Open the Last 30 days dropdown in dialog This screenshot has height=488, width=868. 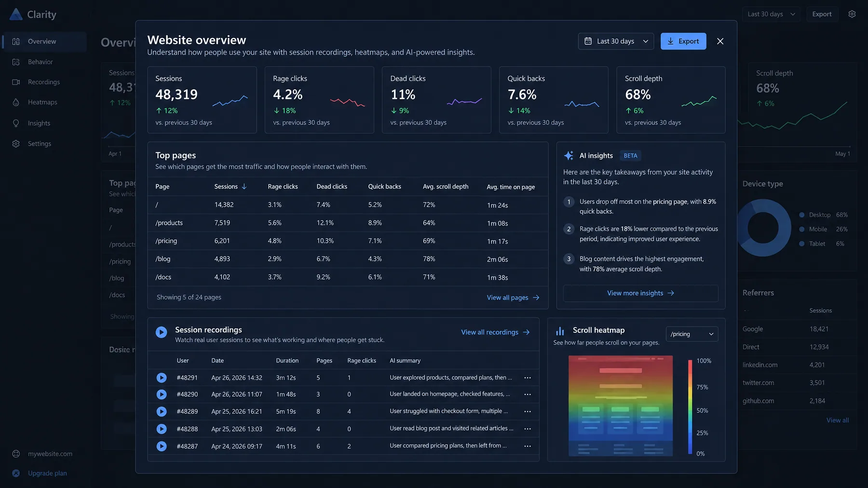point(616,41)
